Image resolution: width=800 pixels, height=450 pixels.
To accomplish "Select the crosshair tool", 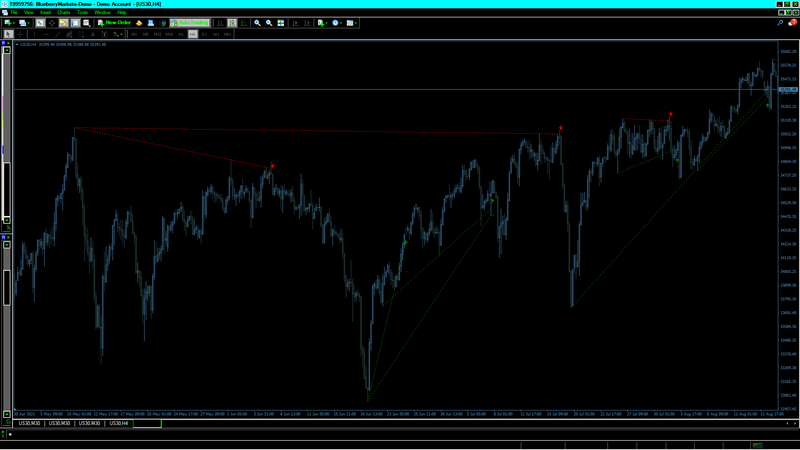I will pos(20,34).
